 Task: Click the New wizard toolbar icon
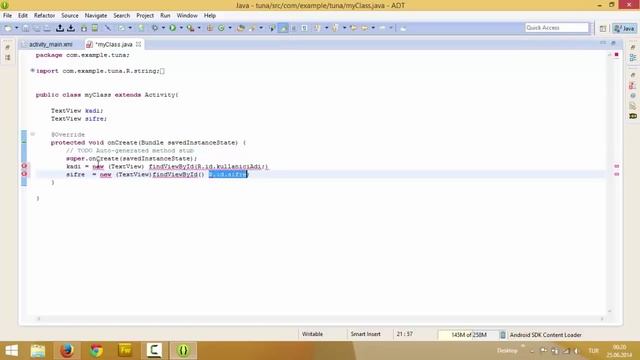(8, 28)
